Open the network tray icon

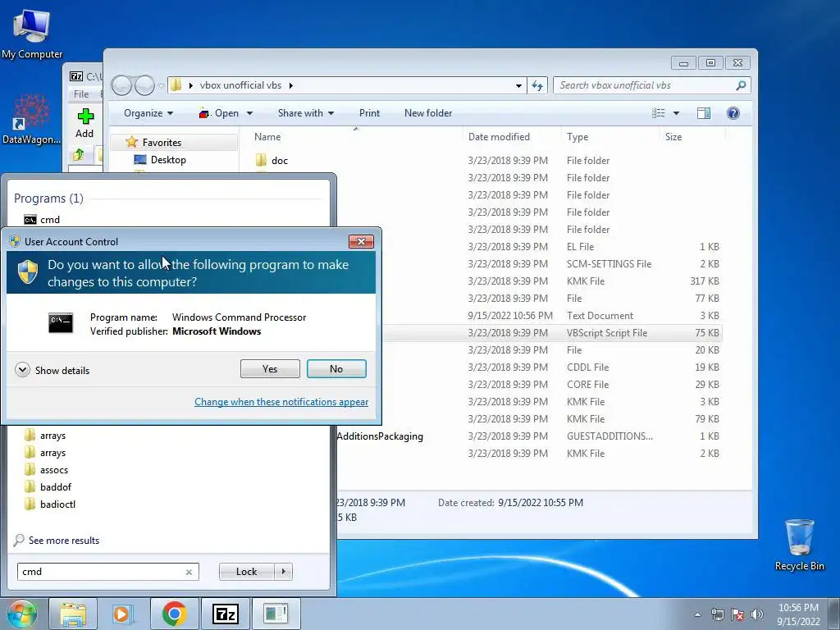coord(717,614)
